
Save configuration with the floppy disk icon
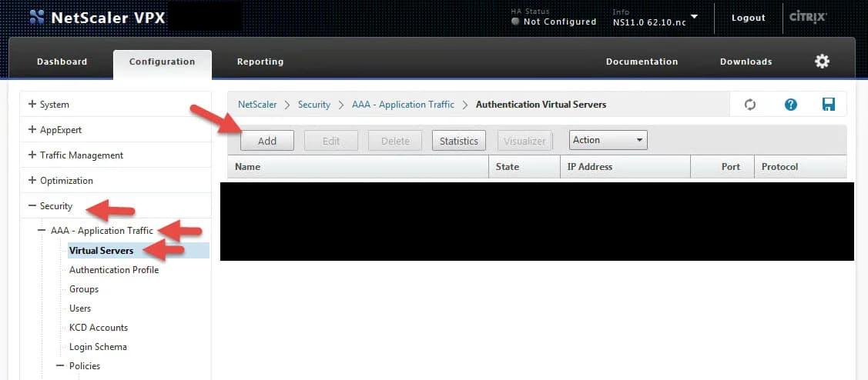click(828, 105)
